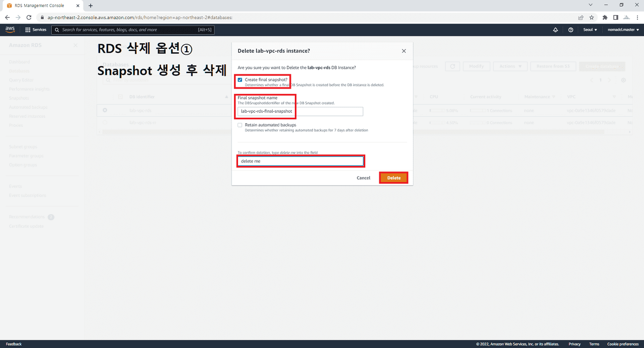Toggle the Chrome side panel icon
Screen dimensions: 644x348
(615, 17)
